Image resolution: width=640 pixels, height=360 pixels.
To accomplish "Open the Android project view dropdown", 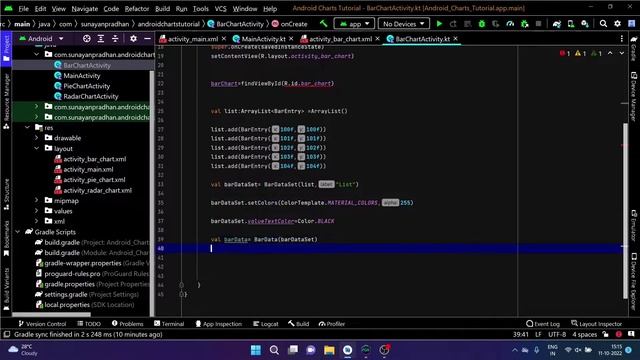I will pyautogui.click(x=41, y=38).
